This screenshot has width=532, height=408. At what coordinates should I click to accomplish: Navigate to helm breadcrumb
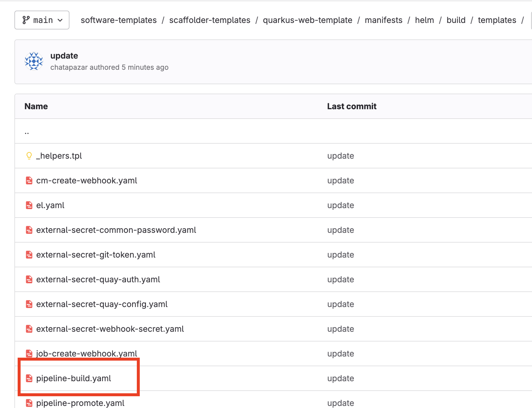424,20
